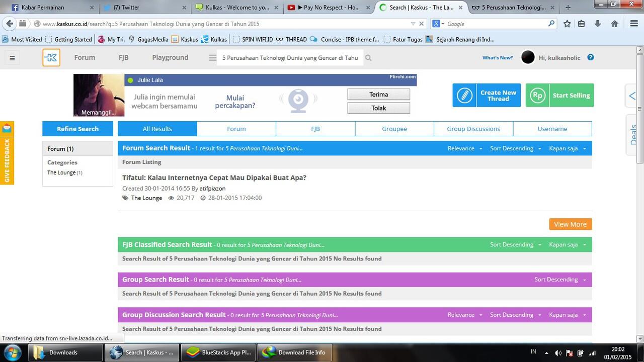The image size is (644, 362).
Task: Open a new browser tab with plus icon
Action: click(x=568, y=8)
